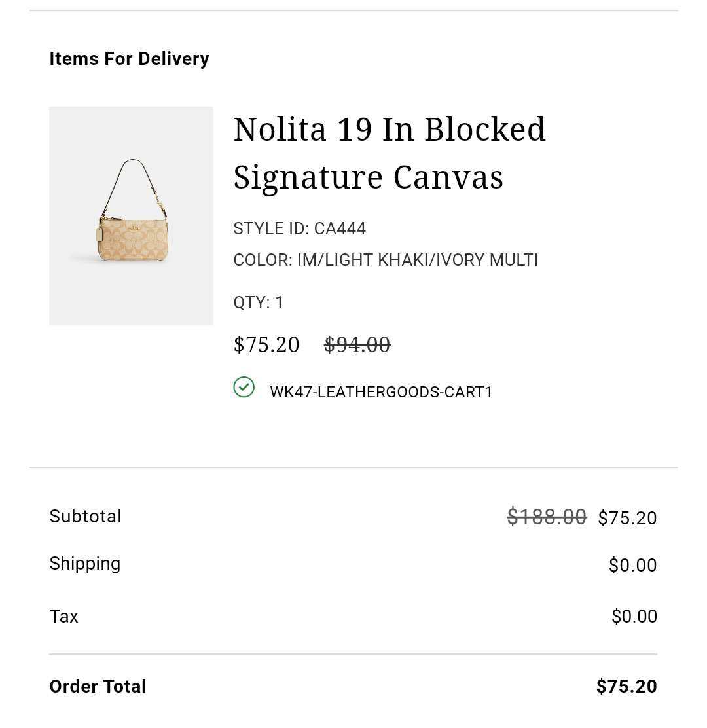
Task: Click the discounted $75.20 subtotal amount
Action: pos(627,518)
